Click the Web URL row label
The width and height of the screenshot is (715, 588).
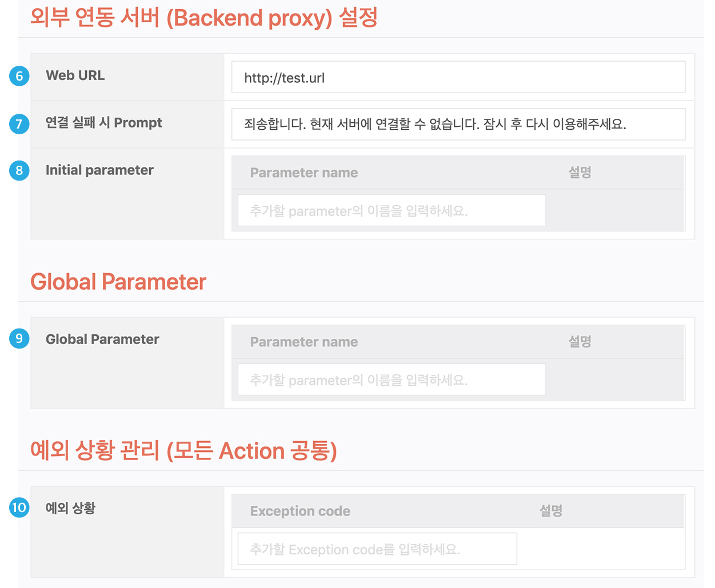75,75
